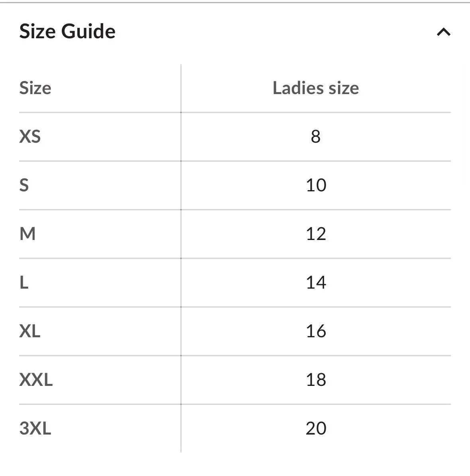Click ladies size value 10
The width and height of the screenshot is (470, 476).
[x=316, y=185]
